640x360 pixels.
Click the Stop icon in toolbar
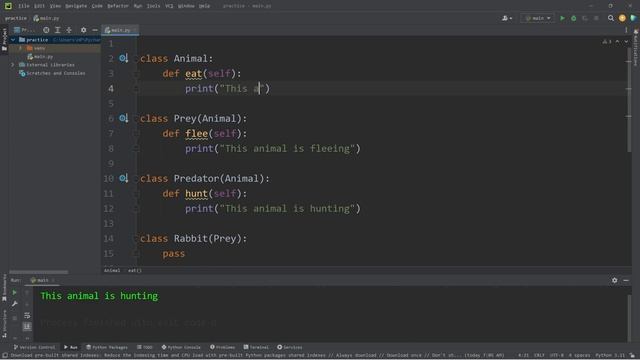click(596, 18)
